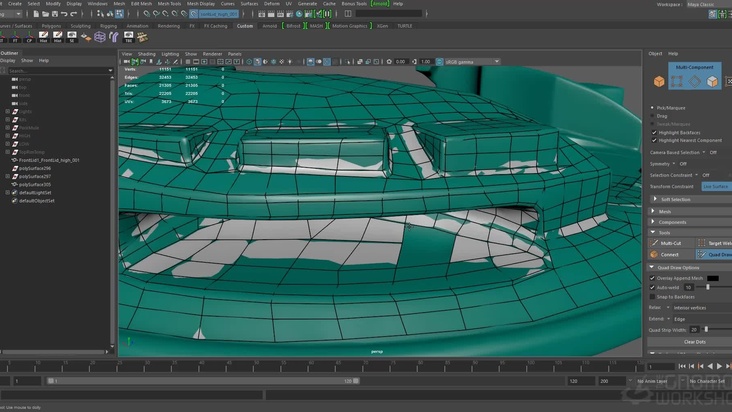Click the Go to start of playback button

pos(683,367)
